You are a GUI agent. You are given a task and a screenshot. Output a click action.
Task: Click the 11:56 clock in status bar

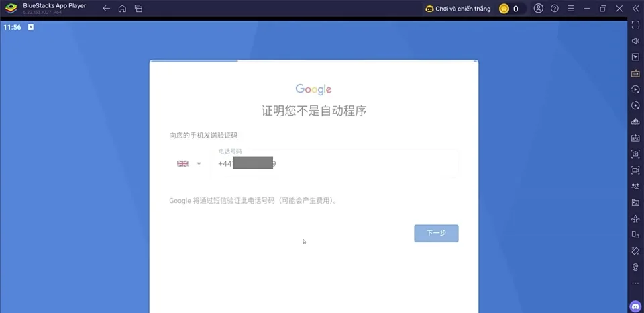click(x=12, y=27)
